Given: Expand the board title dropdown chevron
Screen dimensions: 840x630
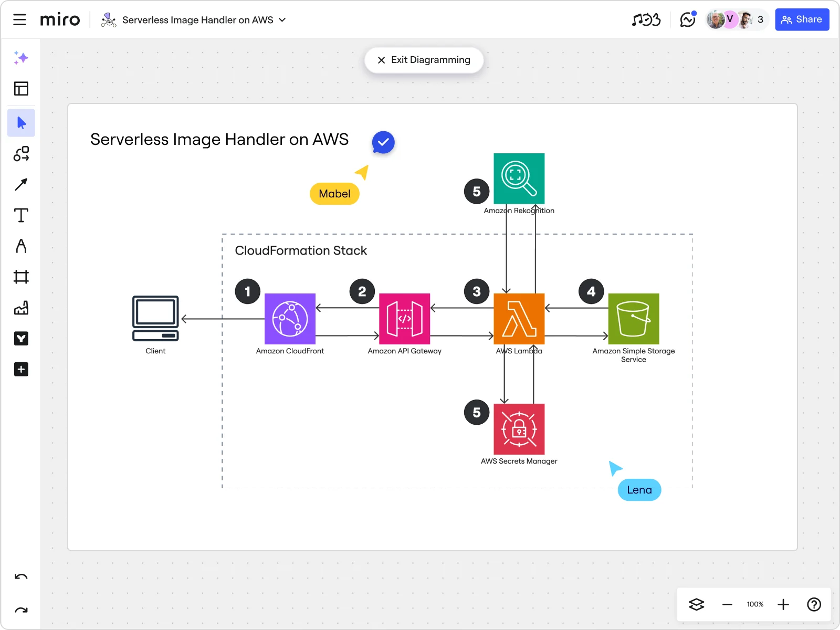Looking at the screenshot, I should point(282,20).
